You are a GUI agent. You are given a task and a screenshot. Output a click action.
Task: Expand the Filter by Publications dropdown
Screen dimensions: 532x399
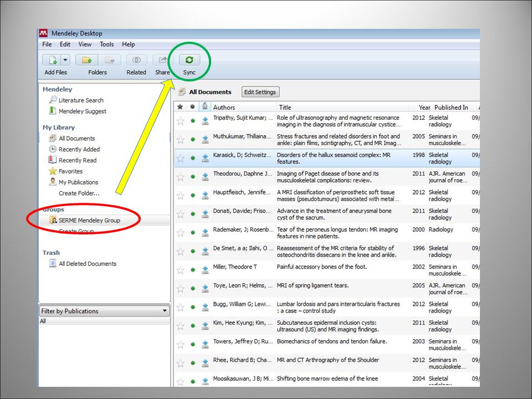[104, 311]
